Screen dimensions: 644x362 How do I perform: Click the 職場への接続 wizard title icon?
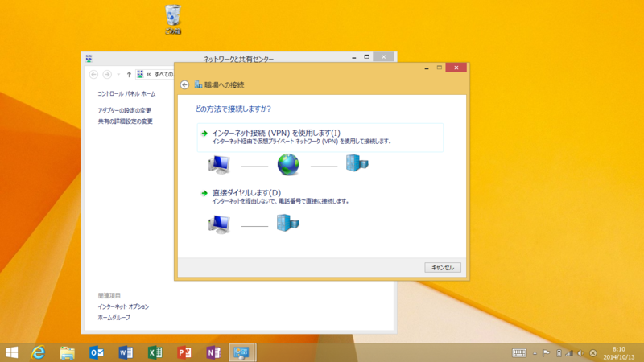[x=198, y=84]
